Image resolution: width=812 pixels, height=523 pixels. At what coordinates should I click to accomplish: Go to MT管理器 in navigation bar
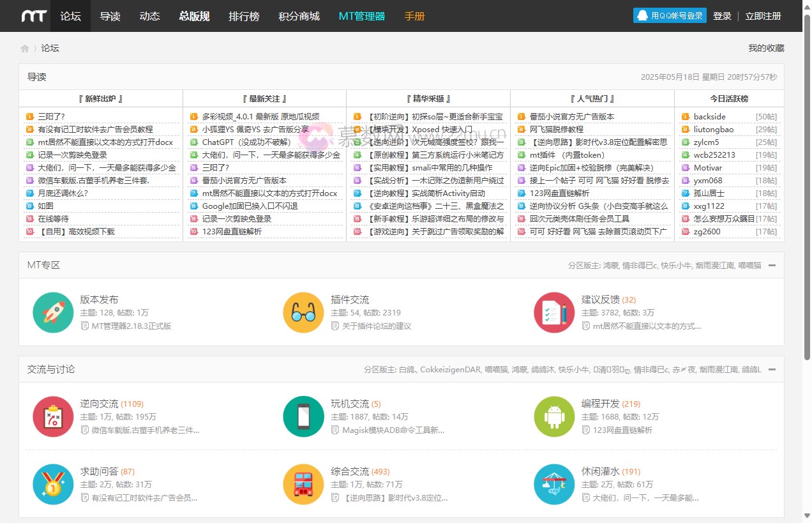click(361, 16)
